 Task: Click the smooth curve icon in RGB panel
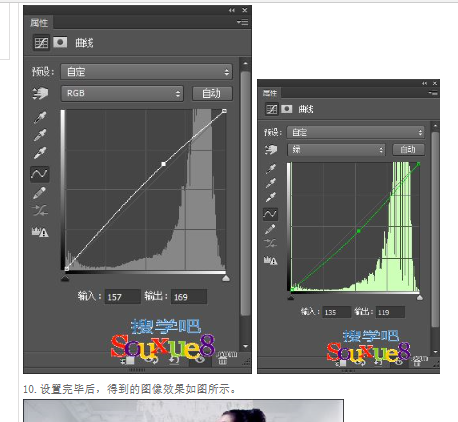tap(40, 211)
